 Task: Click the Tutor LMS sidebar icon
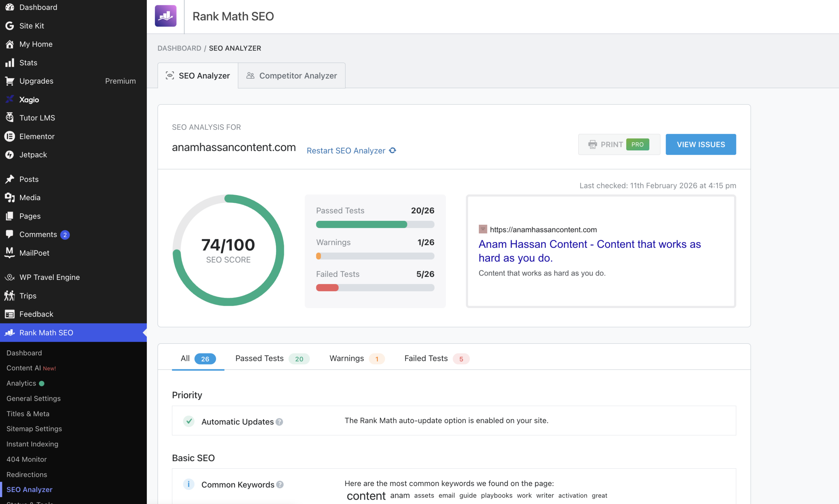pyautogui.click(x=10, y=118)
